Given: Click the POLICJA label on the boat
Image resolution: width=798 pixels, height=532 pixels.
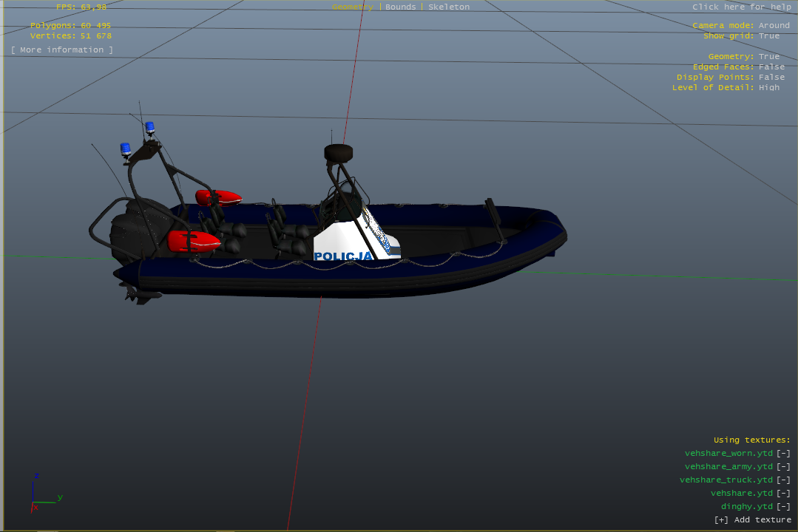Looking at the screenshot, I should [x=344, y=256].
